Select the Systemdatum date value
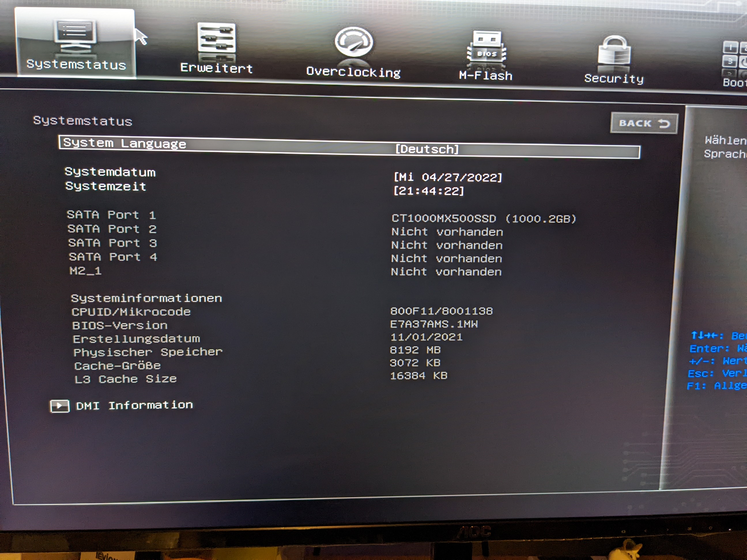747x560 pixels. pos(448,177)
